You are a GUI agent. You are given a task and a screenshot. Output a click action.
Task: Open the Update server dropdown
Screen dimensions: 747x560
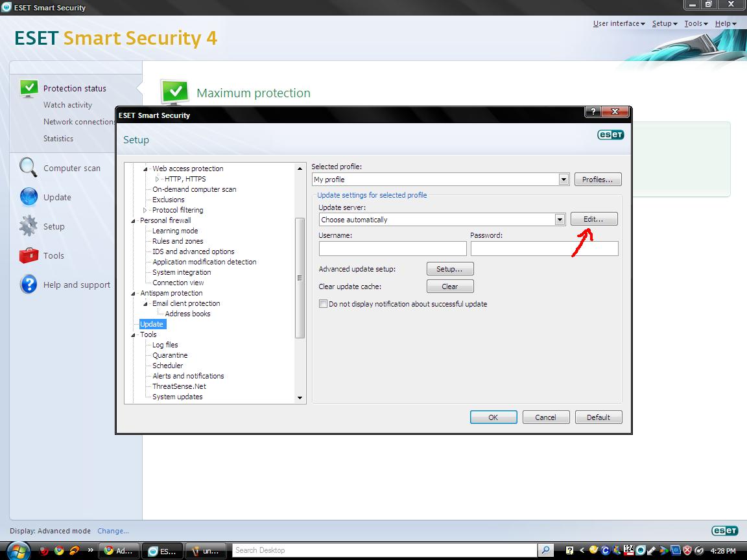tap(560, 220)
